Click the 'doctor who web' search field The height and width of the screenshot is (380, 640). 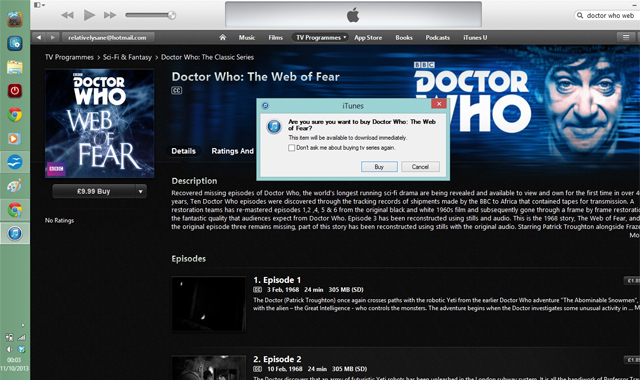(x=607, y=16)
